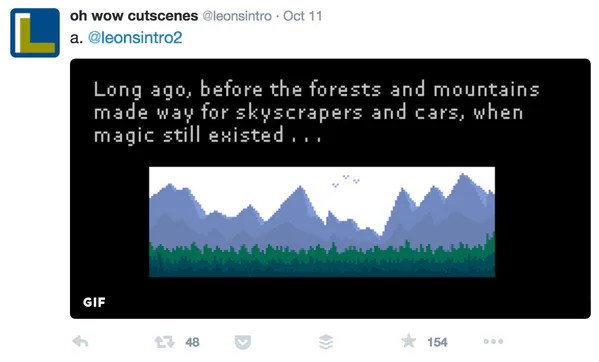Play the pixel mountain landscape GIF
Viewport: 599px width, 362px height.
322,222
